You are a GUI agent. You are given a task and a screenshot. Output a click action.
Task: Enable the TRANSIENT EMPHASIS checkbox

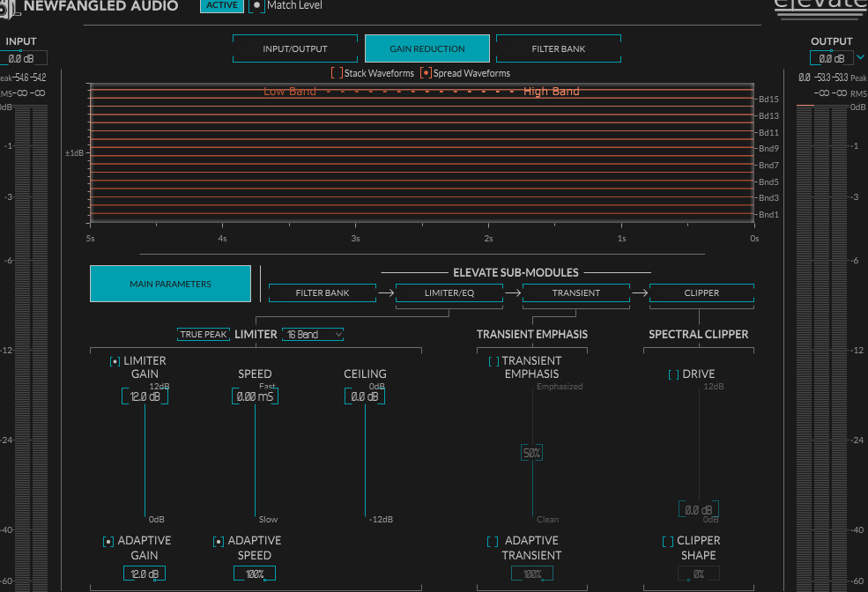coord(493,361)
